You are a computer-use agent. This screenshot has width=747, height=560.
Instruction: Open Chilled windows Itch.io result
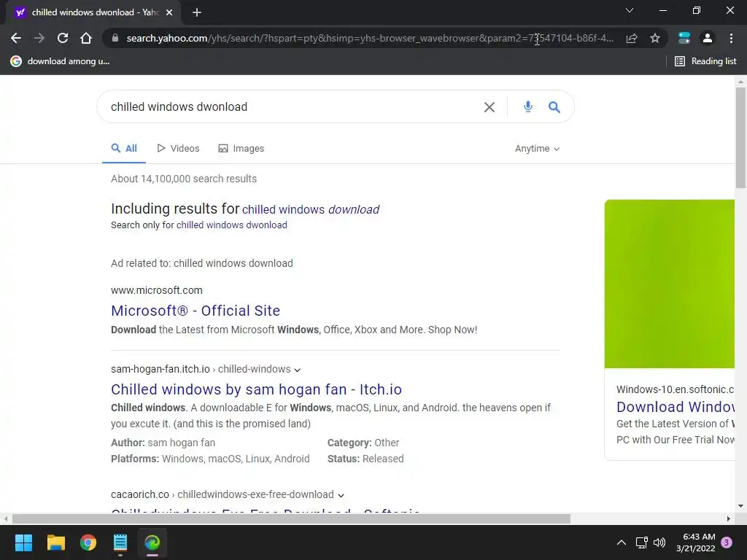[x=256, y=389]
